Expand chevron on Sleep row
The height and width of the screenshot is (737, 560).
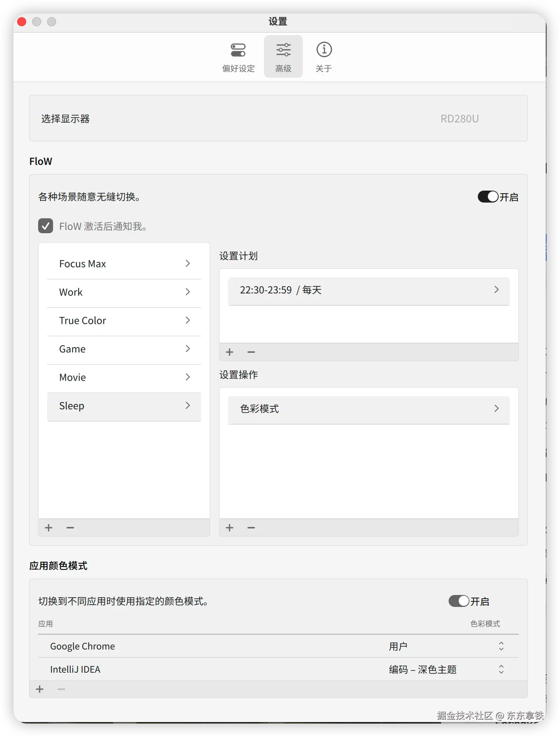coord(188,405)
